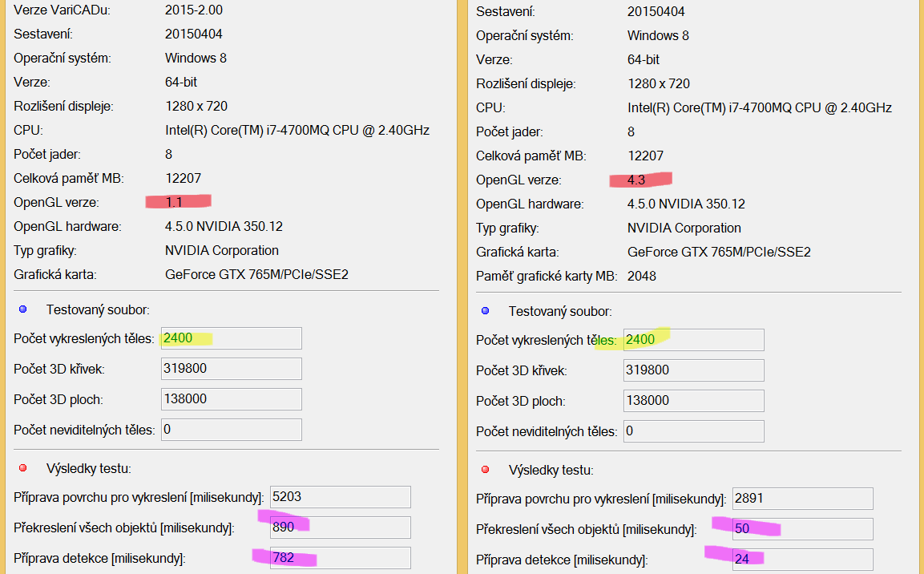Screen dimensions: 924x574
Task: Click the graphics card memory value 2048
Action: (642, 276)
